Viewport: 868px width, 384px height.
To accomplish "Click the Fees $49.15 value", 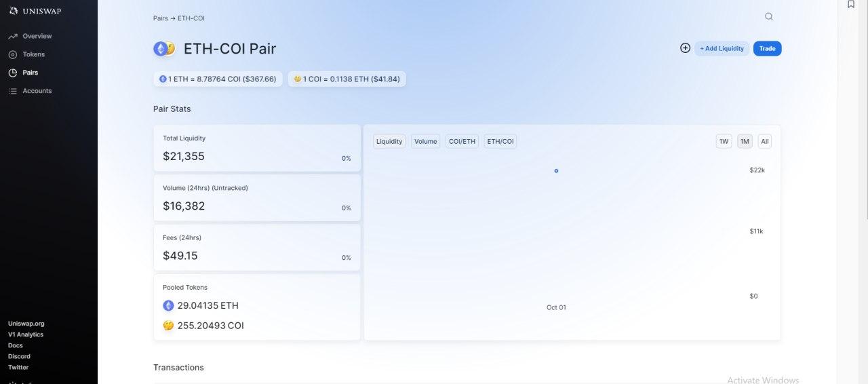I will coord(180,256).
